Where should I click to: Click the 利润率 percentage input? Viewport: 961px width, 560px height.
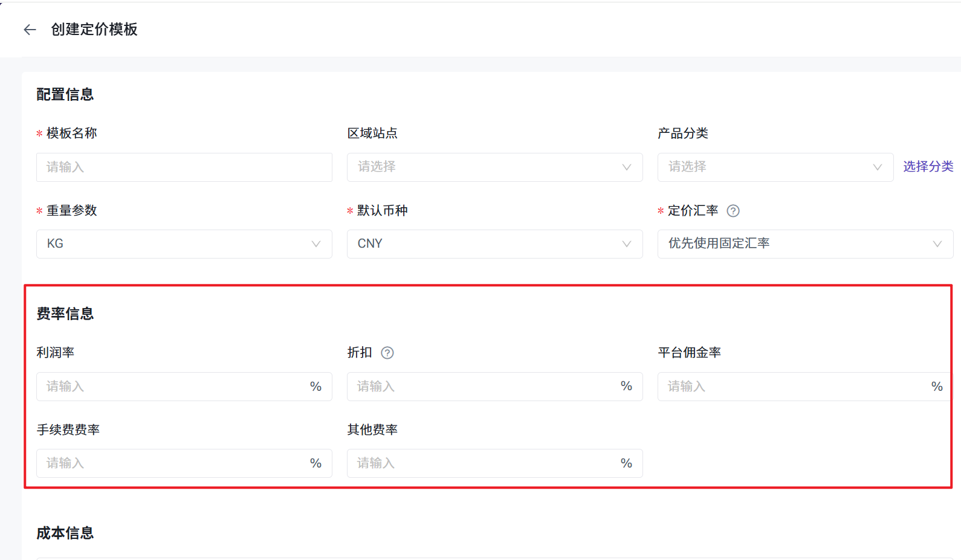coord(172,387)
